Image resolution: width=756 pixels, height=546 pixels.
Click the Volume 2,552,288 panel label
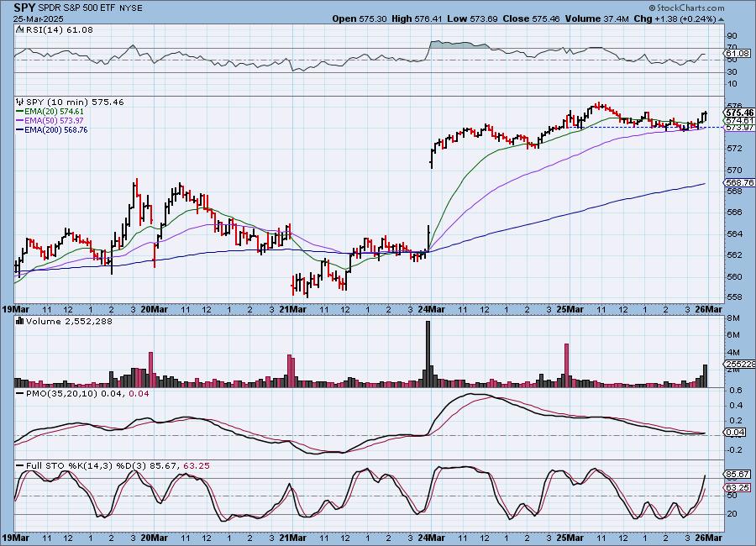69,321
